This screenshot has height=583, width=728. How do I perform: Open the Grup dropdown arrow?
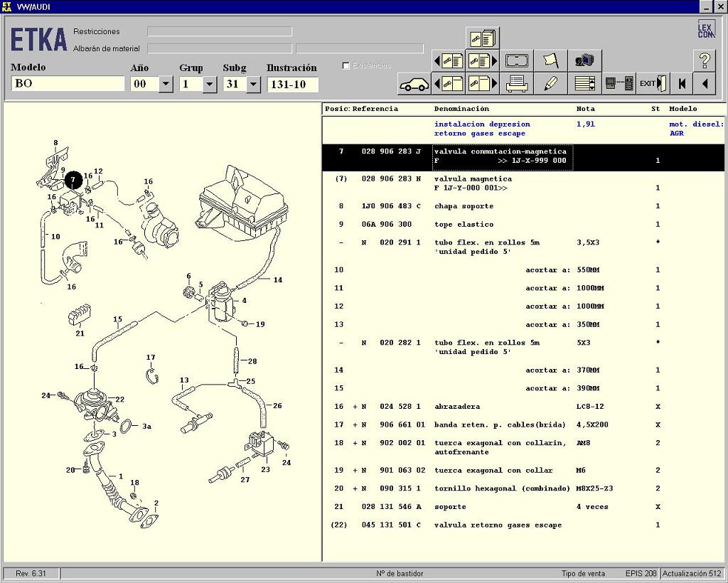pos(210,85)
